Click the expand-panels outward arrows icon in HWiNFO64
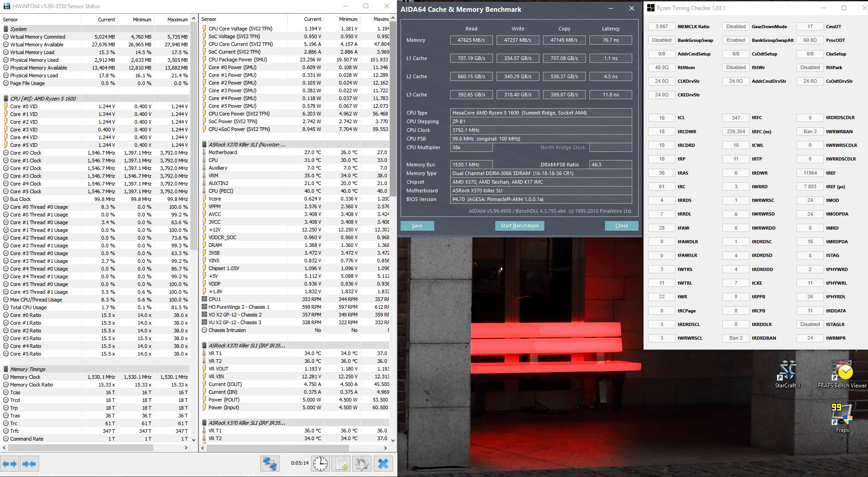868x477 pixels. (x=10, y=464)
